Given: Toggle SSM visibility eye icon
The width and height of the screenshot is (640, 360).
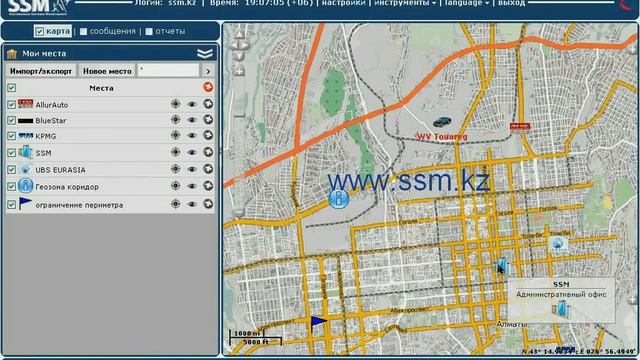Looking at the screenshot, I should (x=192, y=152).
